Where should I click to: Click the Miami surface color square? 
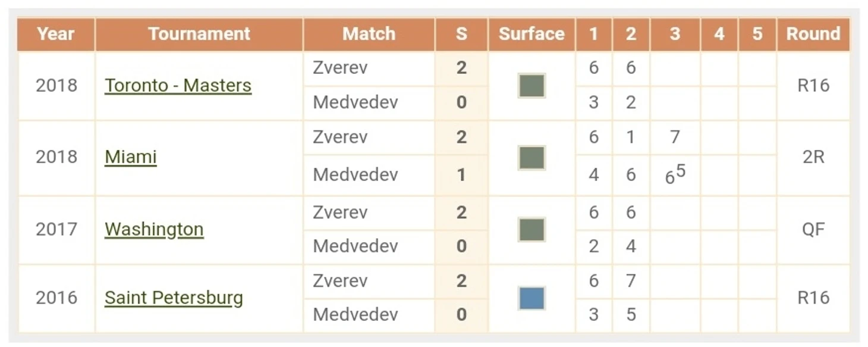coord(532,158)
